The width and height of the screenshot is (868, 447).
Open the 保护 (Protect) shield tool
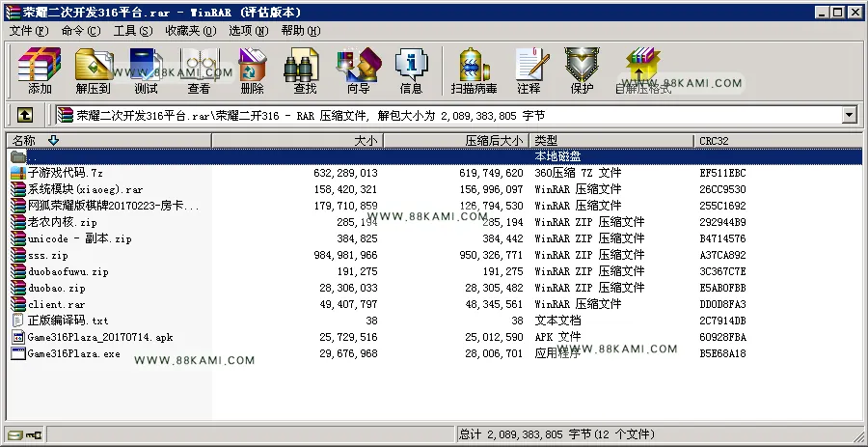(582, 70)
